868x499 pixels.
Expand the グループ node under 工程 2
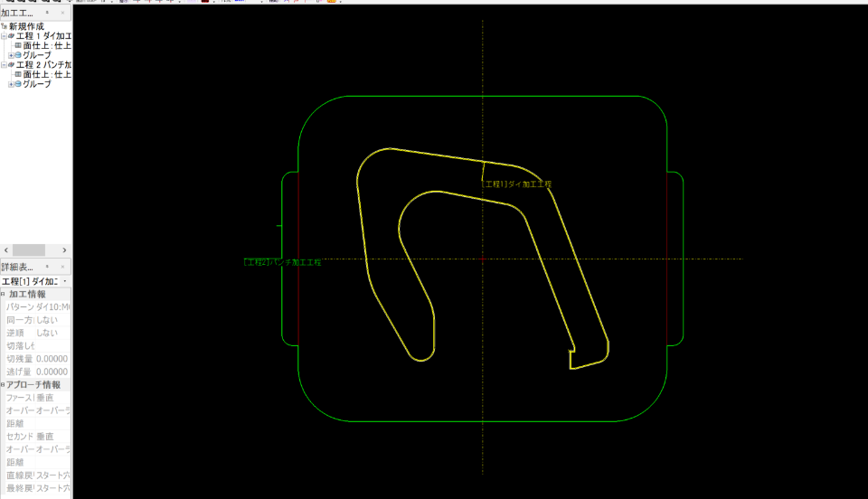coord(11,84)
